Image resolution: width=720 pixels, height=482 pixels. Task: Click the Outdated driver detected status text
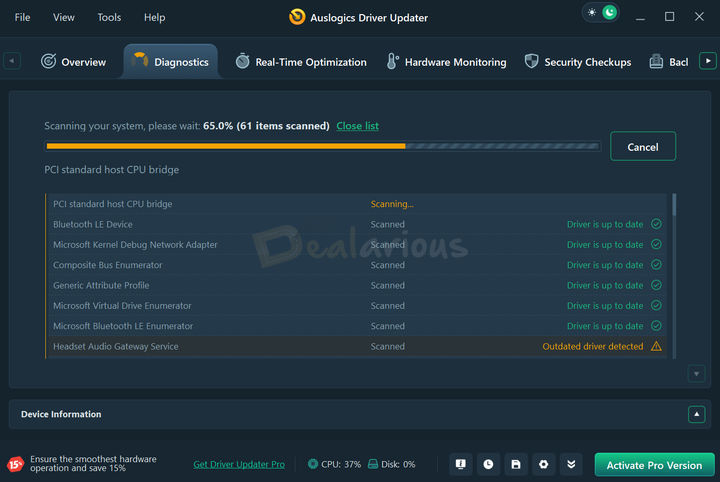[593, 347]
